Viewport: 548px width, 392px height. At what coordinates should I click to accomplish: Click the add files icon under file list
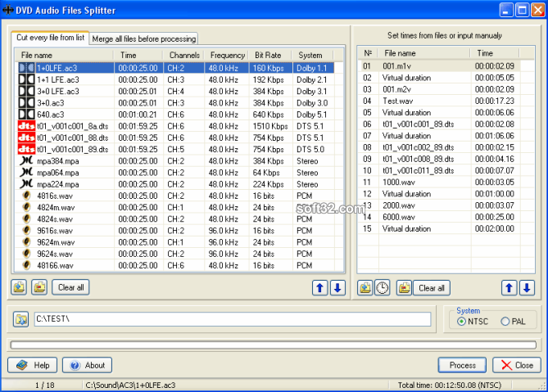19,287
